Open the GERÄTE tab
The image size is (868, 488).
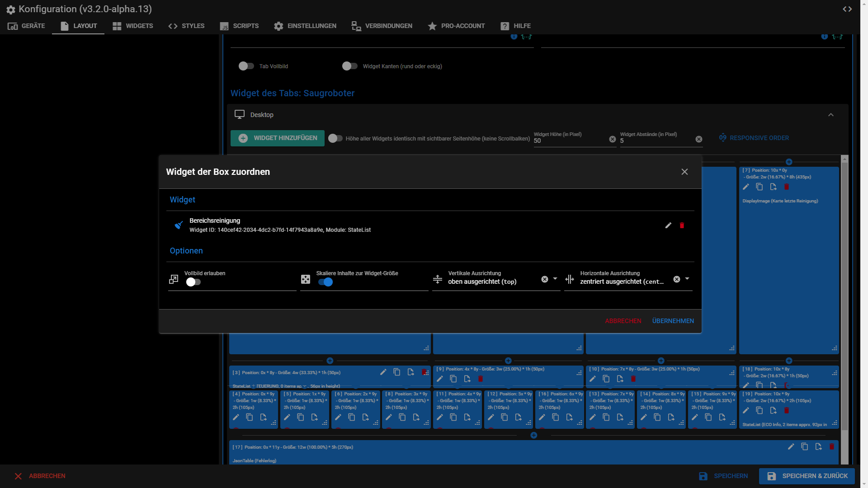point(26,26)
